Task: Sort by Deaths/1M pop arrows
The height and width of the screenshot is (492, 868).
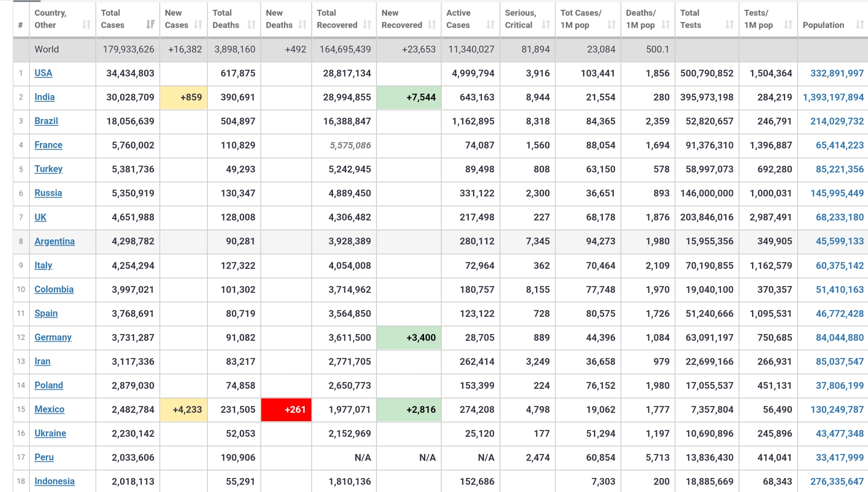Action: [665, 25]
